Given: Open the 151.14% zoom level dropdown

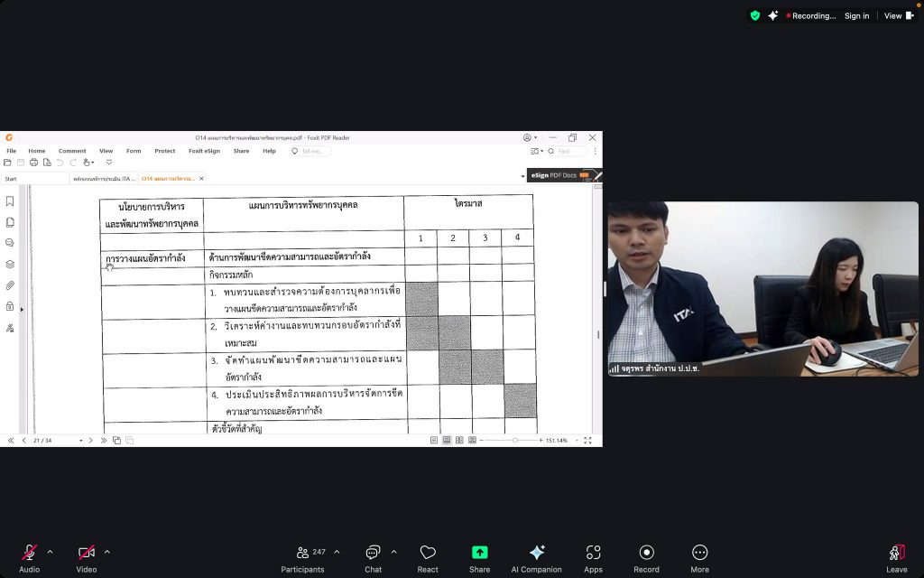Looking at the screenshot, I should click(577, 441).
